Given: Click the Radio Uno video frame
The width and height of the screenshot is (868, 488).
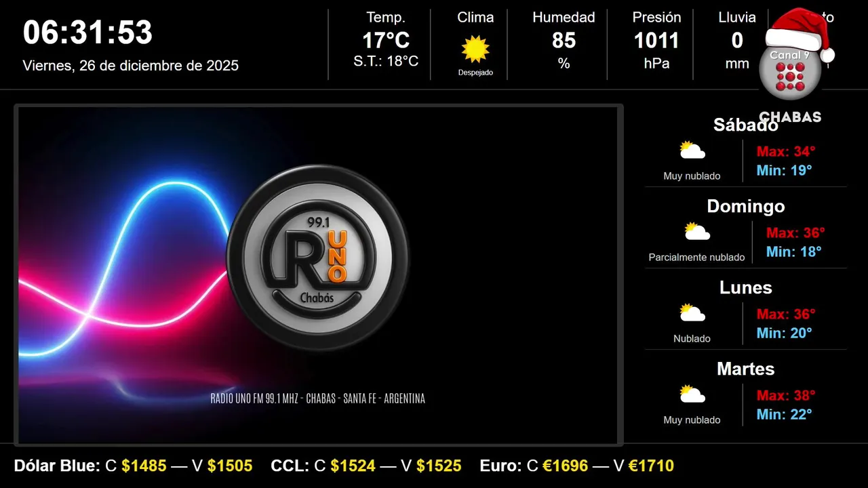Looking at the screenshot, I should [318, 275].
